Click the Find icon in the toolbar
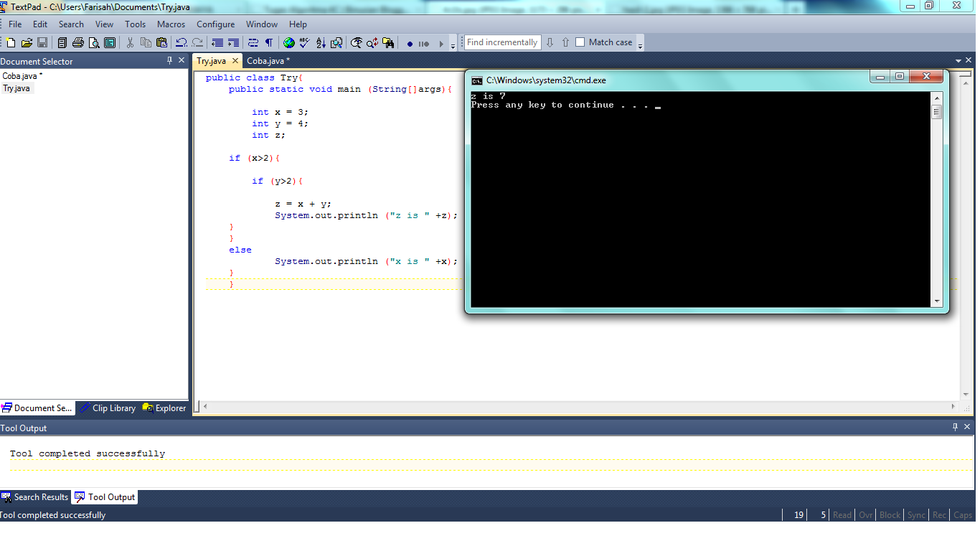The width and height of the screenshot is (980, 551). tap(357, 42)
